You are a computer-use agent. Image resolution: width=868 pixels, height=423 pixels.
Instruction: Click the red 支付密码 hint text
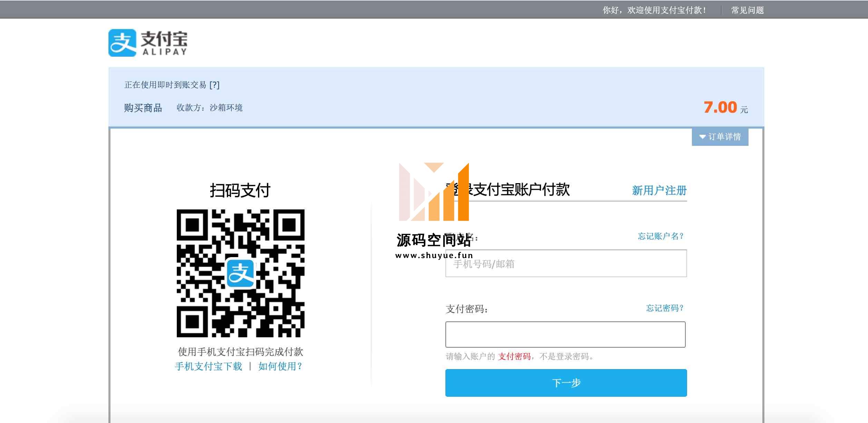[514, 357]
